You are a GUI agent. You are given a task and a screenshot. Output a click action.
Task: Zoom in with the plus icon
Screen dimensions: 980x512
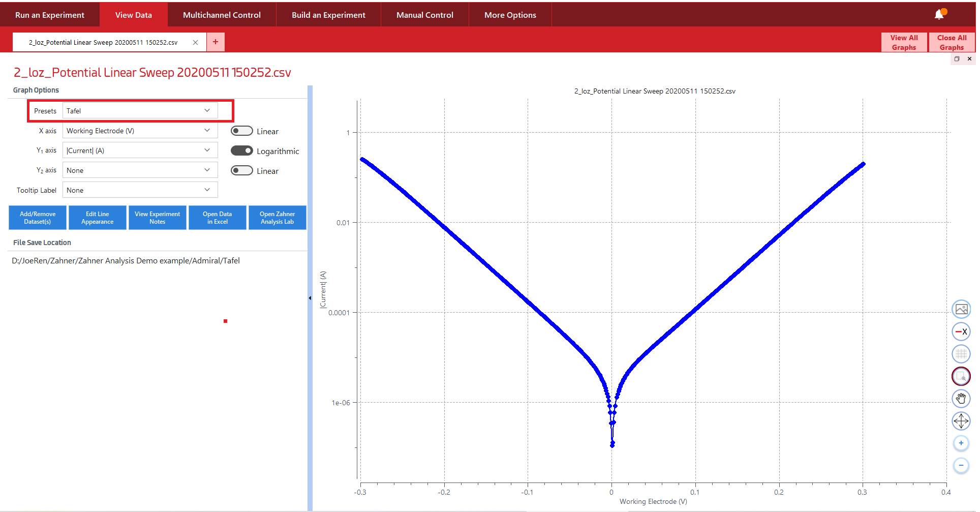(x=961, y=443)
